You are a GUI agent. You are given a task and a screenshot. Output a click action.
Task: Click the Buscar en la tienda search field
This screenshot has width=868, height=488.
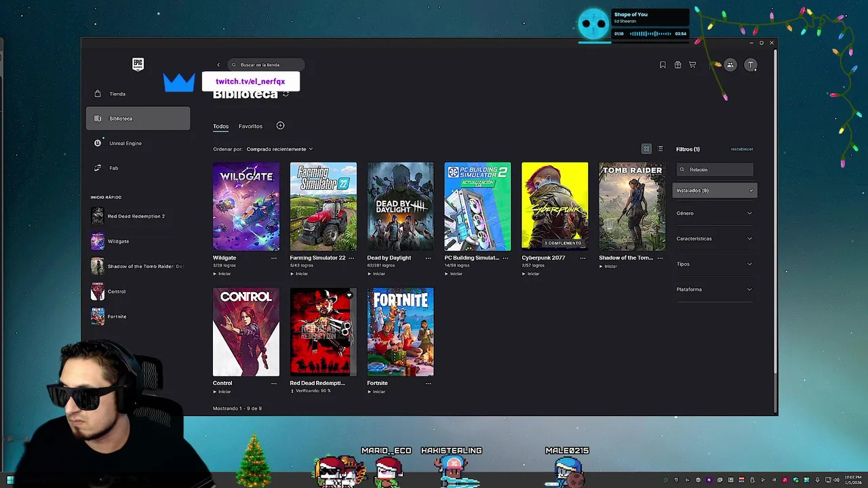[266, 65]
